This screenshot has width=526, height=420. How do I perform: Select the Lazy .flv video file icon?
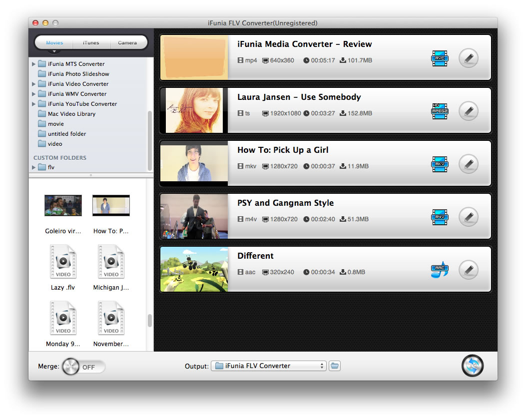coord(63,262)
